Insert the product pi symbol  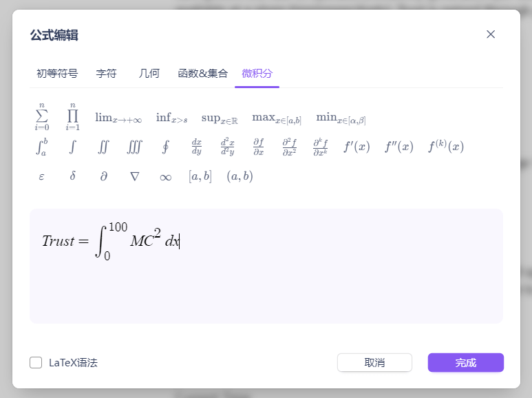tap(73, 117)
